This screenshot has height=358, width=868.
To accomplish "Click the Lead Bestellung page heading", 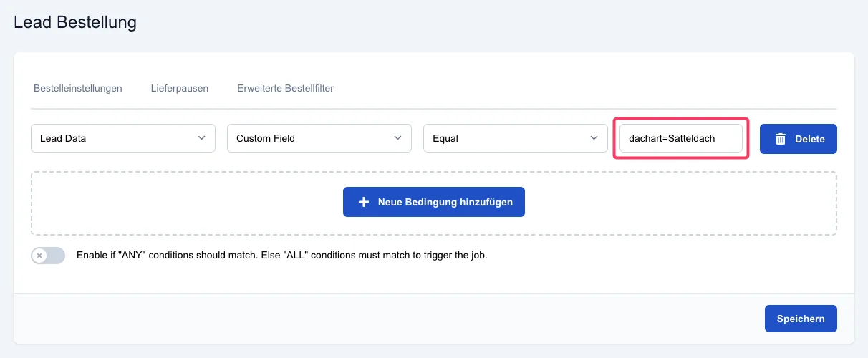I will (75, 22).
